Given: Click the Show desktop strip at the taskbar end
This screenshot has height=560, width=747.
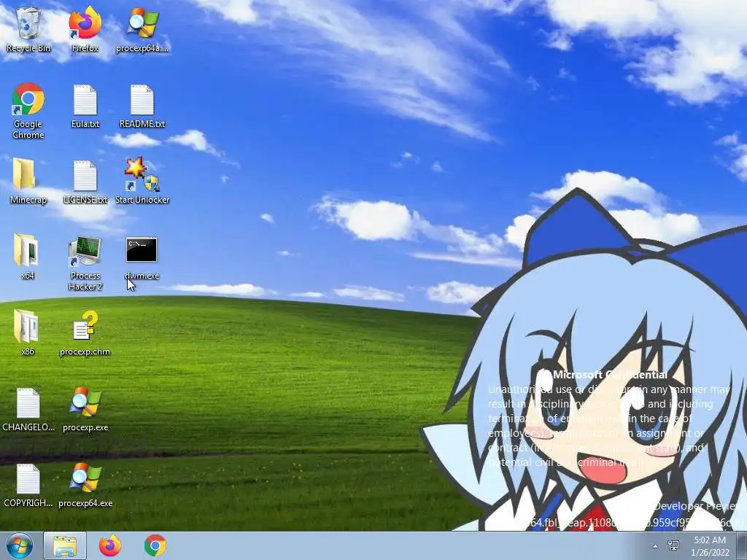Looking at the screenshot, I should coord(742,545).
